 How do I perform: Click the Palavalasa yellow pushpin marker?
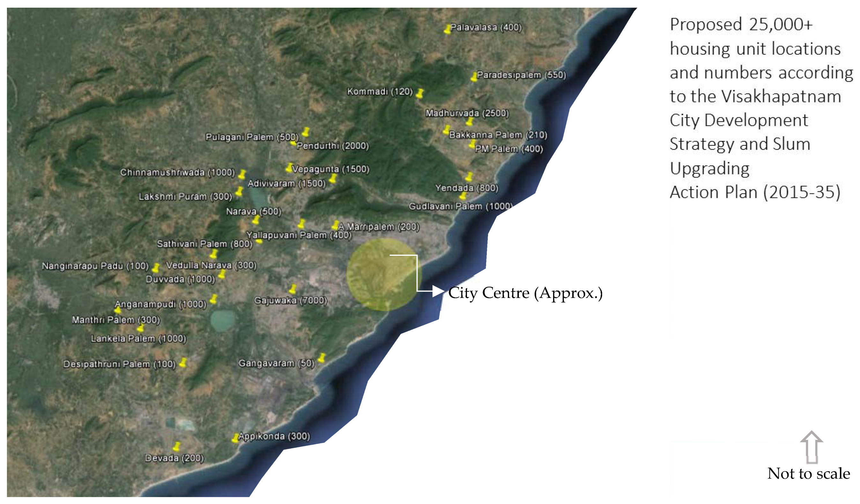click(448, 29)
